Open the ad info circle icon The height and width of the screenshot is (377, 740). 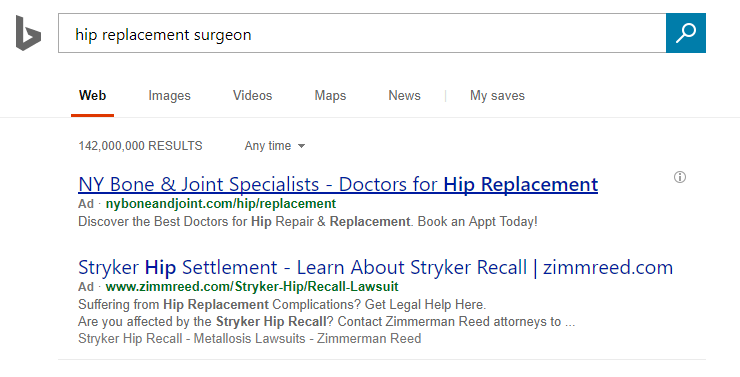point(680,177)
